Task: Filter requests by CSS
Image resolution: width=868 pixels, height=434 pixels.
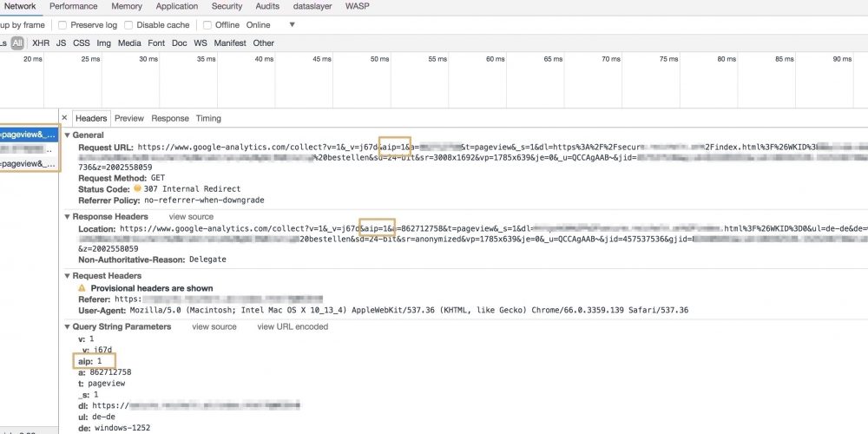Action: coord(82,43)
